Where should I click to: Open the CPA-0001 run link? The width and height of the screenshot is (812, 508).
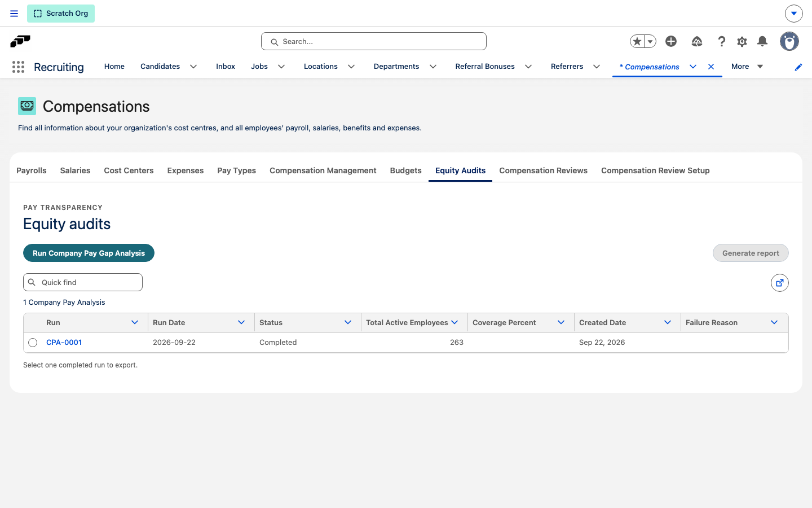pos(64,343)
